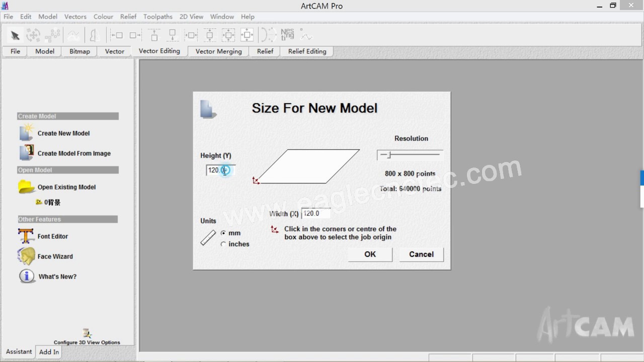Click the Centre vectors both ways icon
Image resolution: width=644 pixels, height=362 pixels.
(228, 35)
